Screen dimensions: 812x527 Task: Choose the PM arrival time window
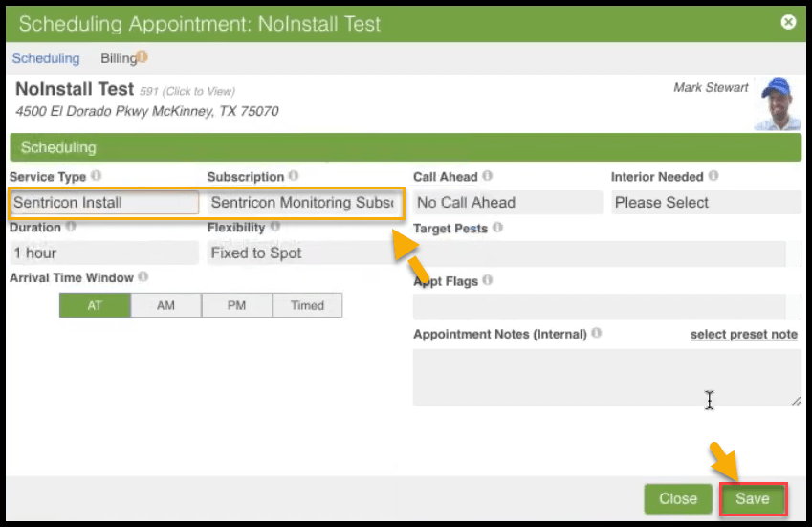click(x=236, y=306)
